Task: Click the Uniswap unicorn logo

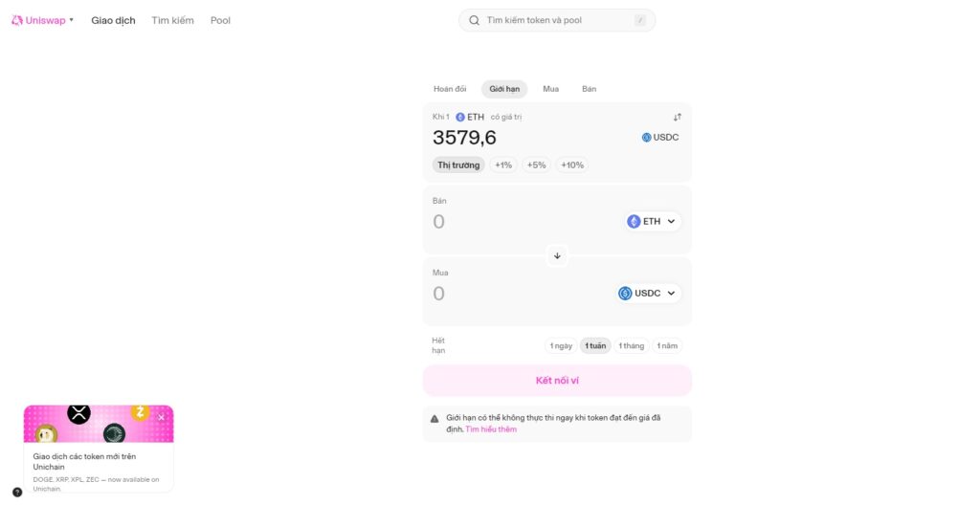Action: (x=17, y=20)
